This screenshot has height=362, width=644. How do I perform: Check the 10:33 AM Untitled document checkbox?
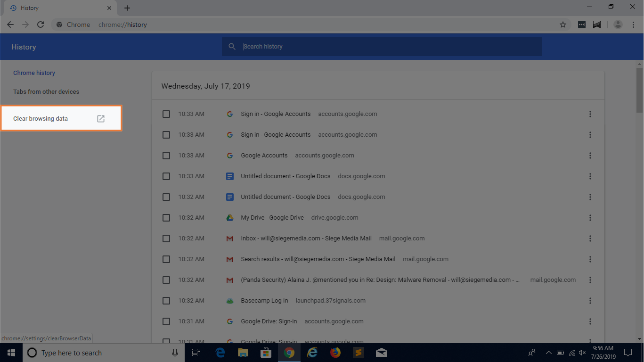tap(166, 176)
